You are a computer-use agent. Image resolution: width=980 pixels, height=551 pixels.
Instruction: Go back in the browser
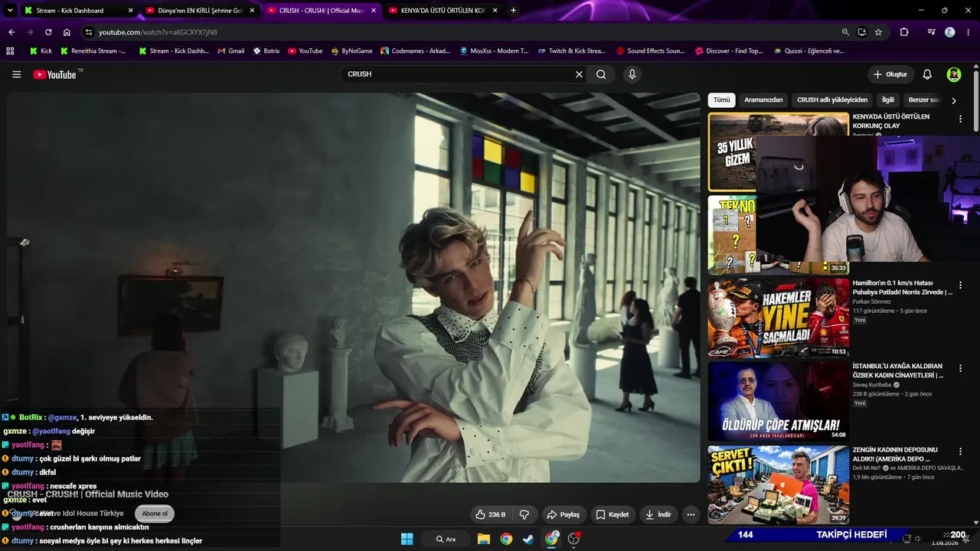11,32
